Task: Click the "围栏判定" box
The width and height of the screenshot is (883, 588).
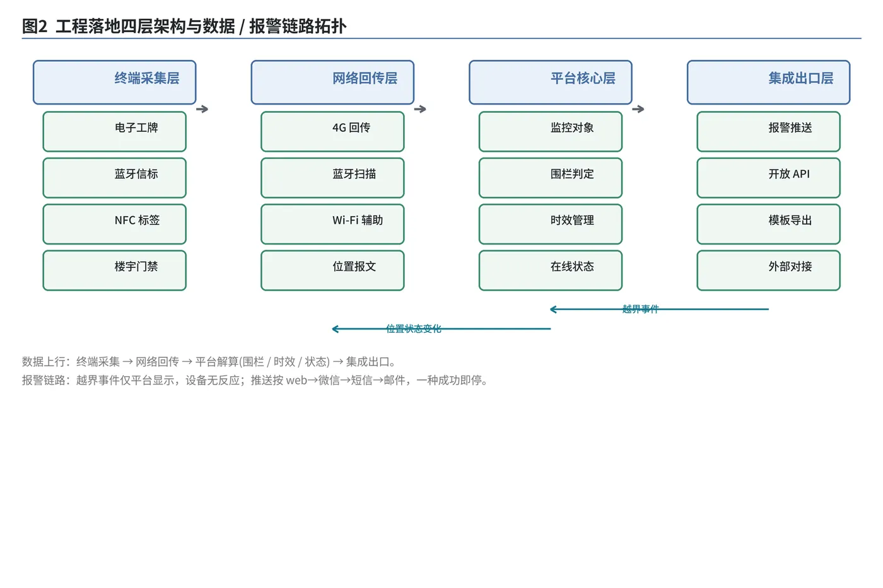Action: [551, 178]
